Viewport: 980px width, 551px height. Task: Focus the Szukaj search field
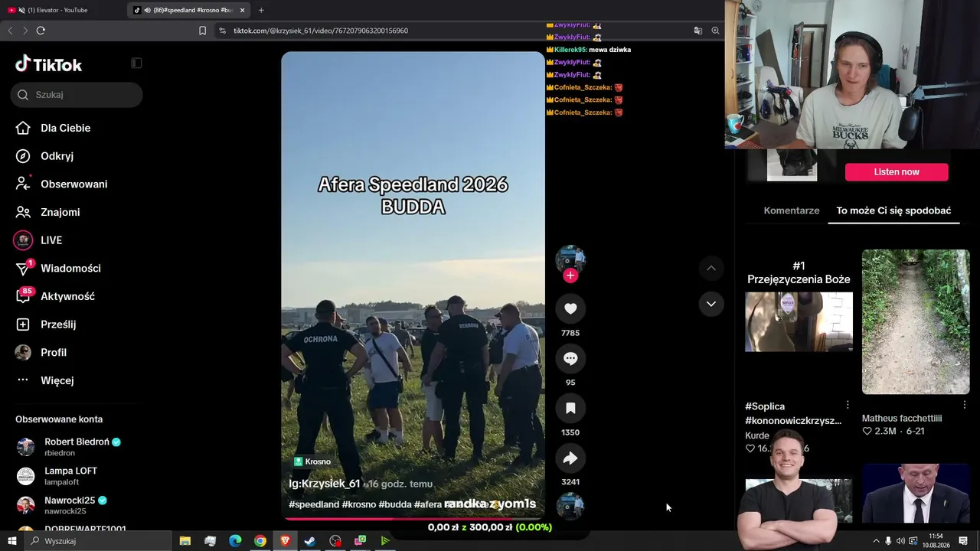tap(77, 95)
